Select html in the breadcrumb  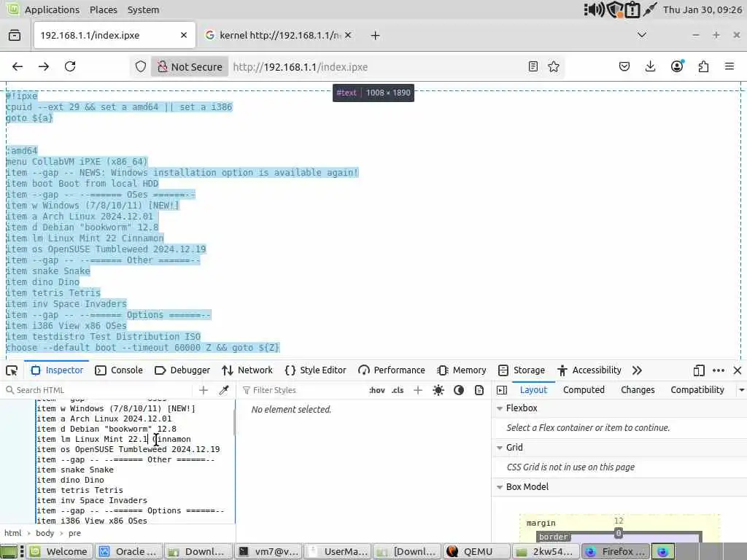(13, 533)
